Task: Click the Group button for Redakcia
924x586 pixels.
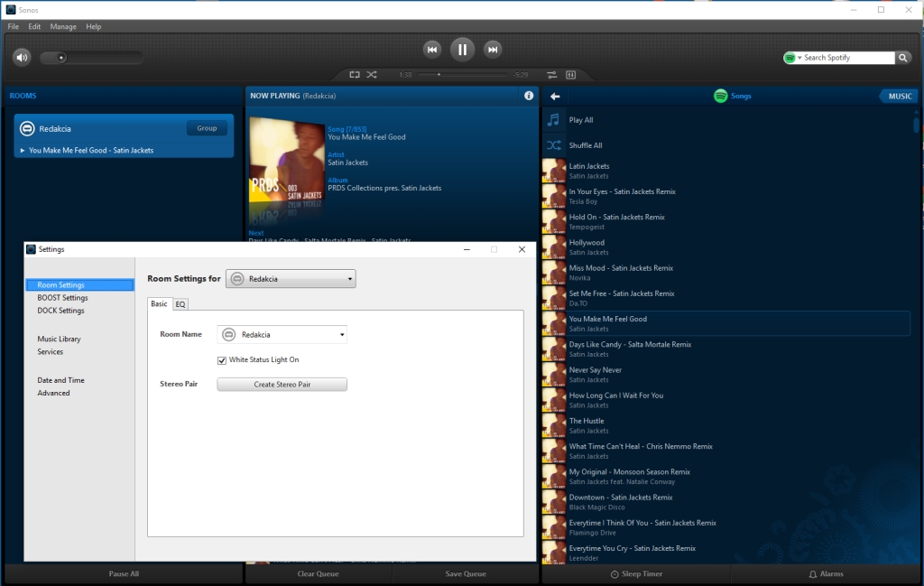Action: pos(207,128)
